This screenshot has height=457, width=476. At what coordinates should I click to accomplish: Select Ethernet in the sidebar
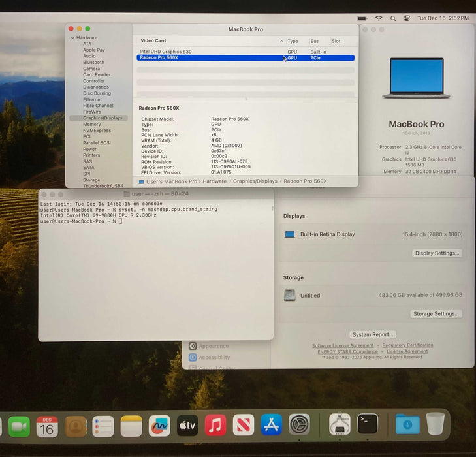point(92,99)
